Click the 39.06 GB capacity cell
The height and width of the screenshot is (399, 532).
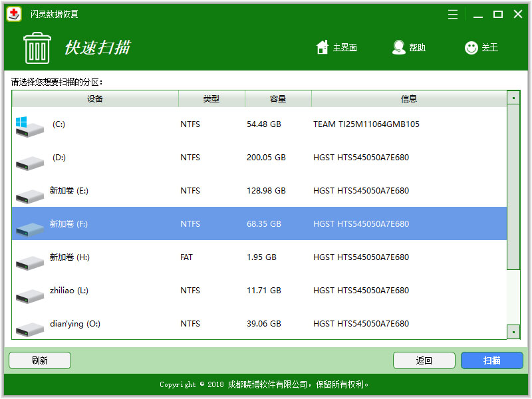pyautogui.click(x=264, y=324)
